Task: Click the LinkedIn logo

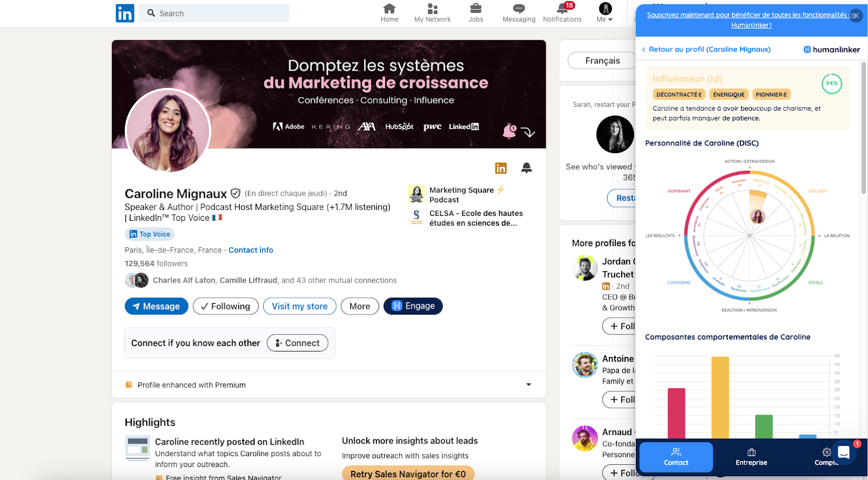Action: click(125, 13)
